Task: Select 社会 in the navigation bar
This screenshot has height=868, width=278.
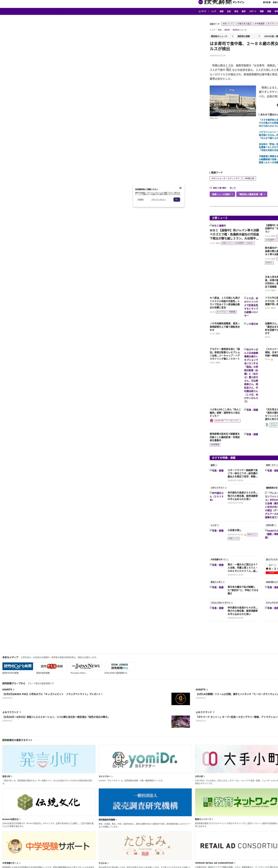Action: tap(229, 11)
